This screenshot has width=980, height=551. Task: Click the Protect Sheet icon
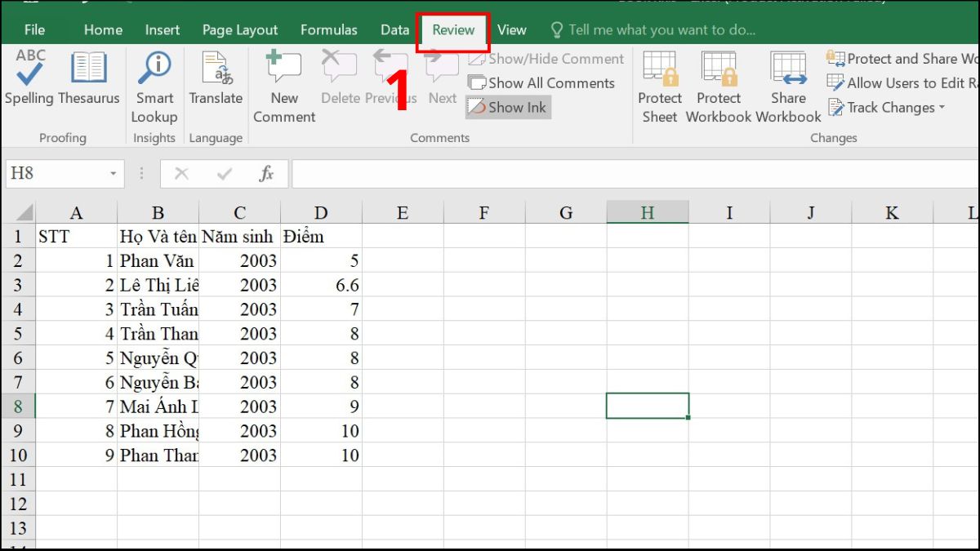pyautogui.click(x=659, y=82)
